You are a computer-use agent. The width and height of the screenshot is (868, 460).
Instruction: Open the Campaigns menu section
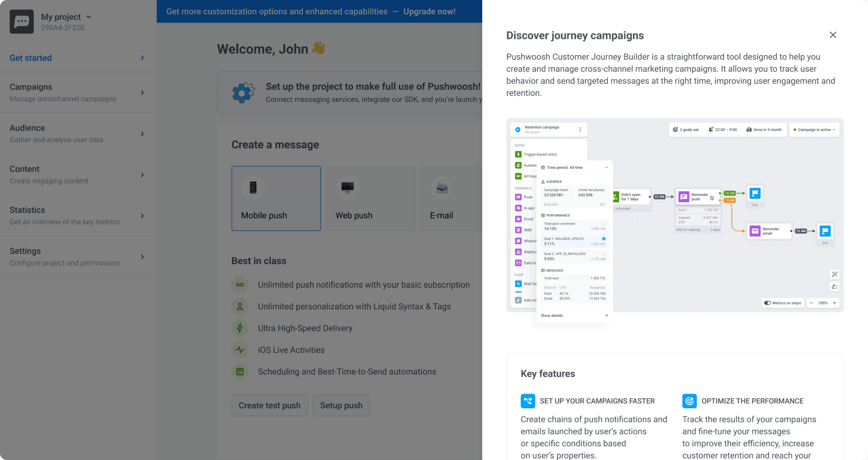78,93
